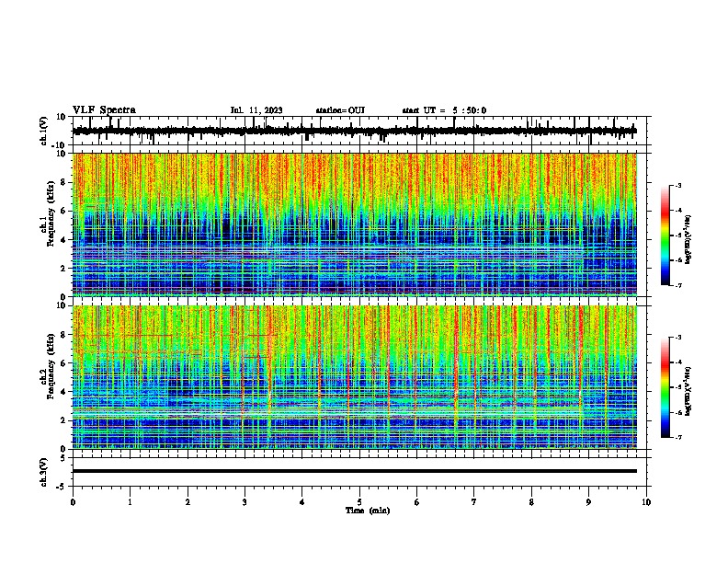Image resolution: width=728 pixels, height=563 pixels.
Task: Click the "Time (min)" x-axis label
Action: 368,511
